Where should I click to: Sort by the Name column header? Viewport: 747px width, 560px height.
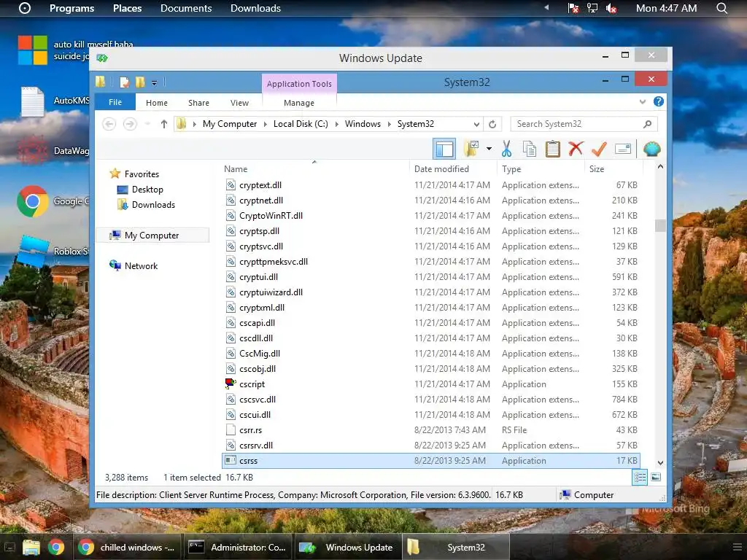click(314, 168)
